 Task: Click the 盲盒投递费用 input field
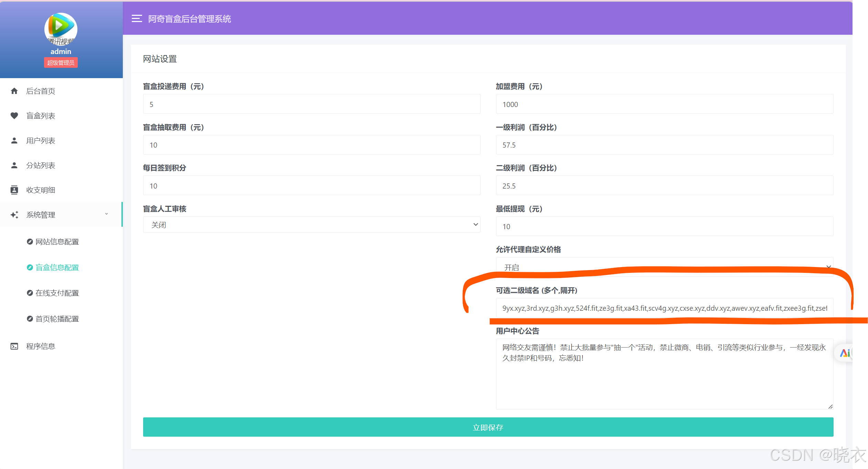click(311, 104)
